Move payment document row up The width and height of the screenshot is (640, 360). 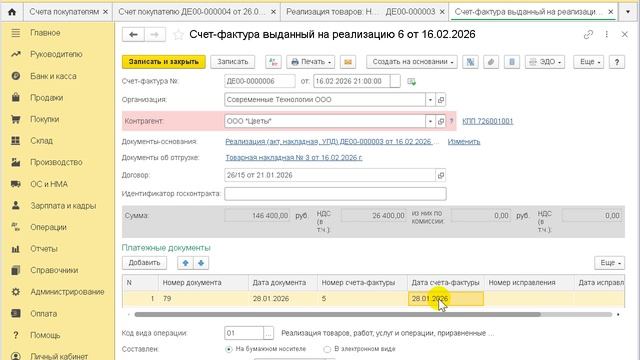(x=186, y=263)
